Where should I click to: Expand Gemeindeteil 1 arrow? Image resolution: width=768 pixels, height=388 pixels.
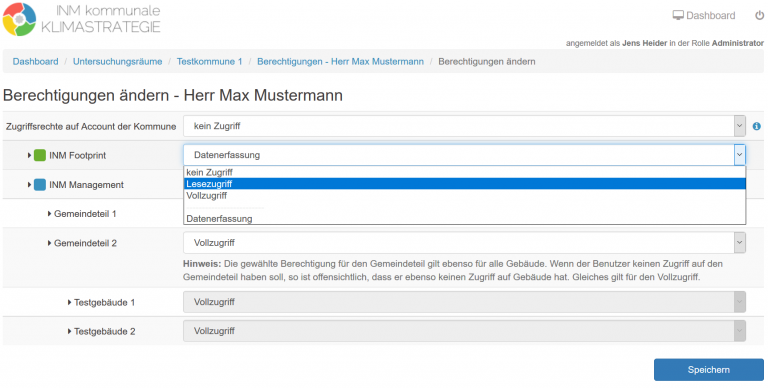click(49, 214)
